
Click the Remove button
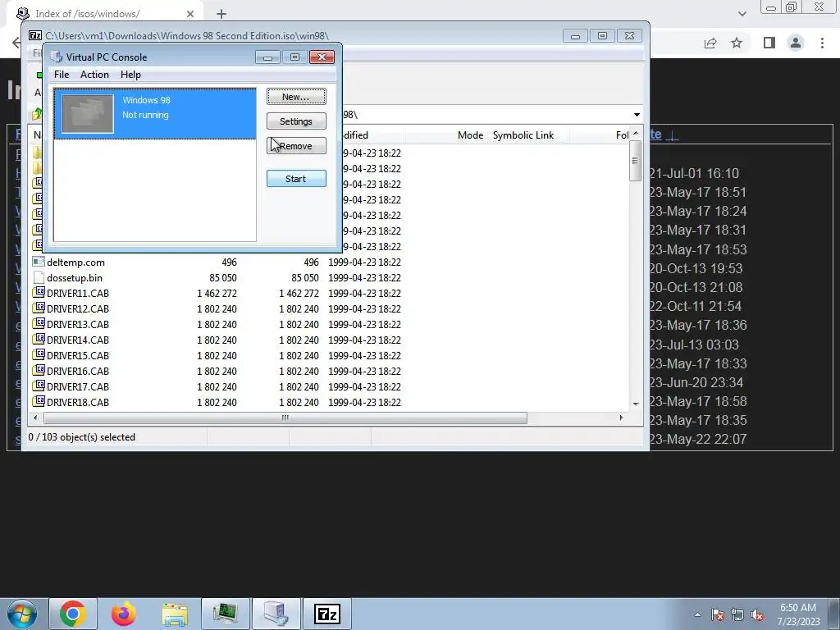(295, 146)
